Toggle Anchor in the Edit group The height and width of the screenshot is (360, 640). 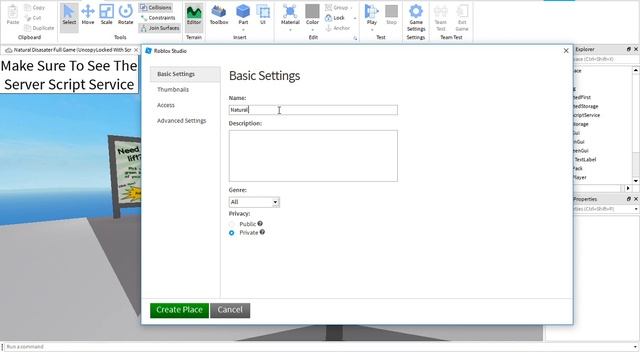pos(338,28)
